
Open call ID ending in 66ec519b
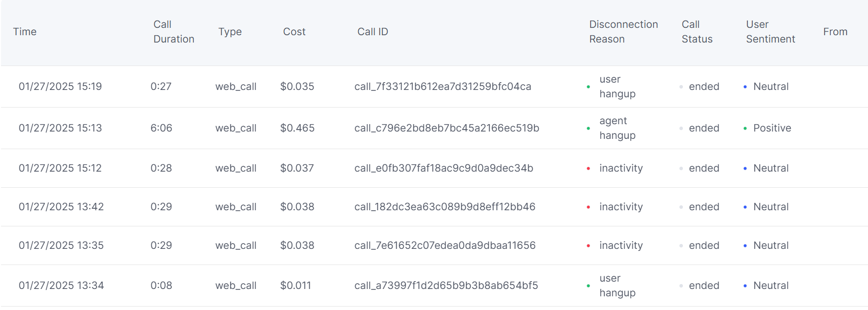446,128
